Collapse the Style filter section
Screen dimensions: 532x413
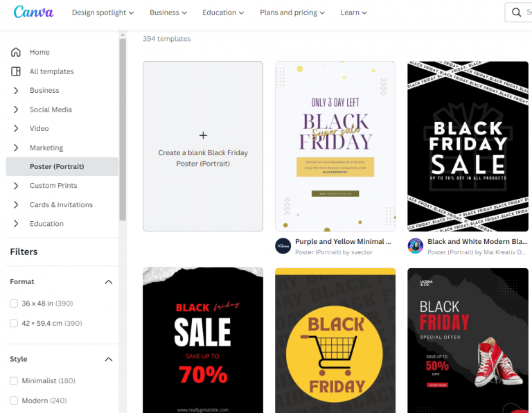108,359
